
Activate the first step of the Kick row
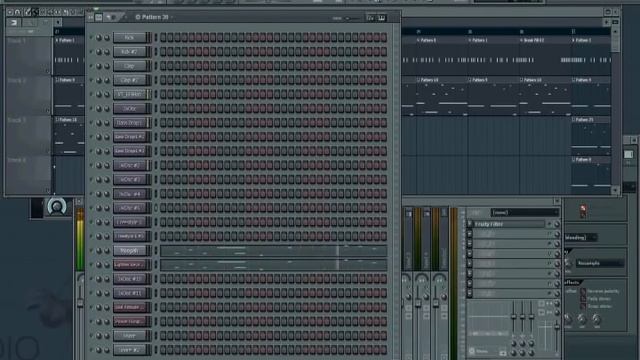click(163, 38)
